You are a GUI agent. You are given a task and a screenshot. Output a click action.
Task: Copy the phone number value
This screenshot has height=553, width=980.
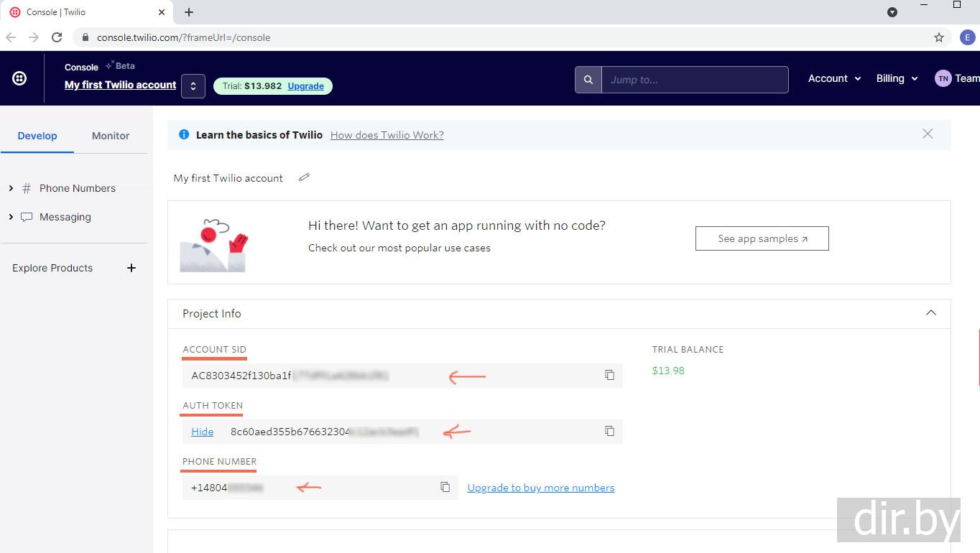tap(445, 487)
